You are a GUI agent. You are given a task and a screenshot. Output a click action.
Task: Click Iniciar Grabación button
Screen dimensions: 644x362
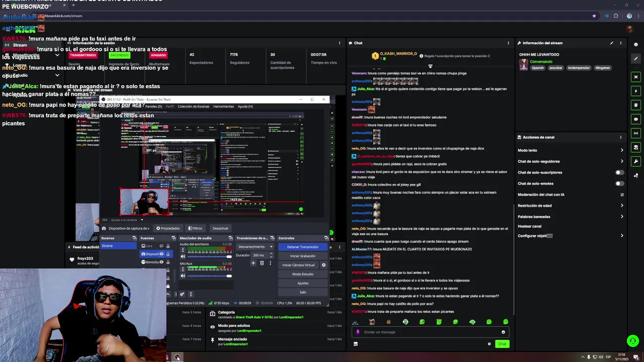coord(302,256)
